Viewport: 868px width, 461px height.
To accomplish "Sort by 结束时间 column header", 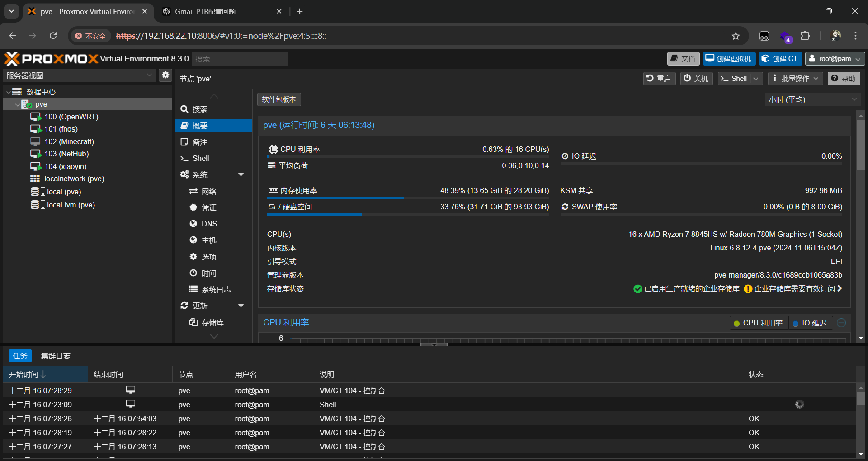I will pyautogui.click(x=130, y=374).
